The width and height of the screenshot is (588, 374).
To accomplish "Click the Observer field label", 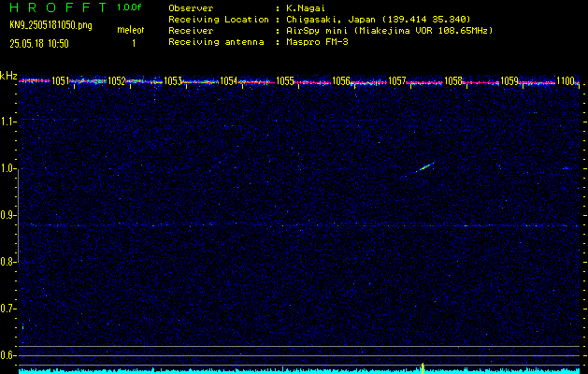I will coord(191,8).
